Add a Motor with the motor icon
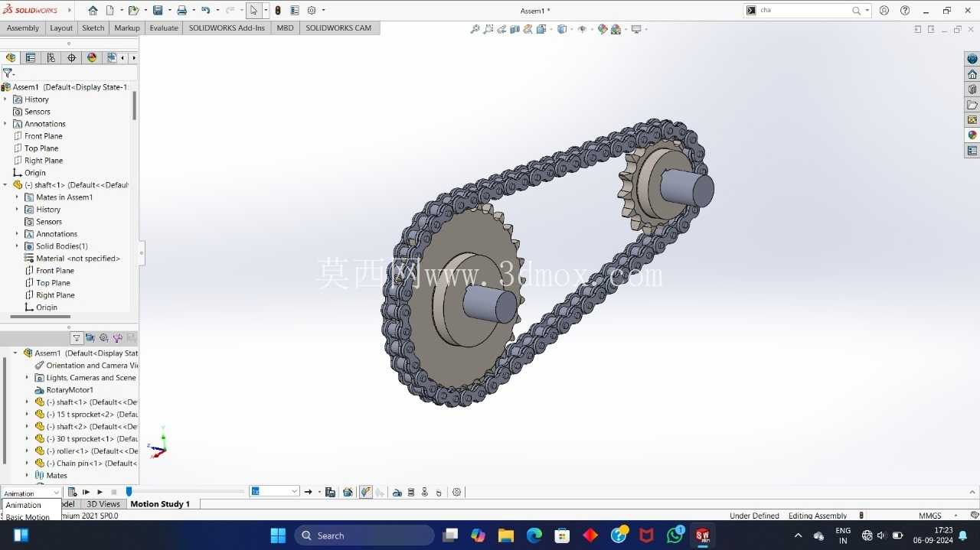The width and height of the screenshot is (980, 550). coord(397,492)
